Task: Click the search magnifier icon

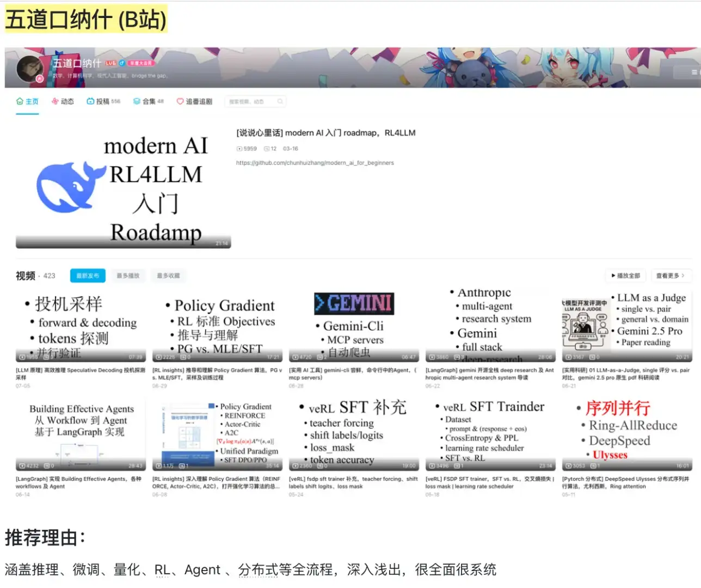Action: tap(280, 101)
